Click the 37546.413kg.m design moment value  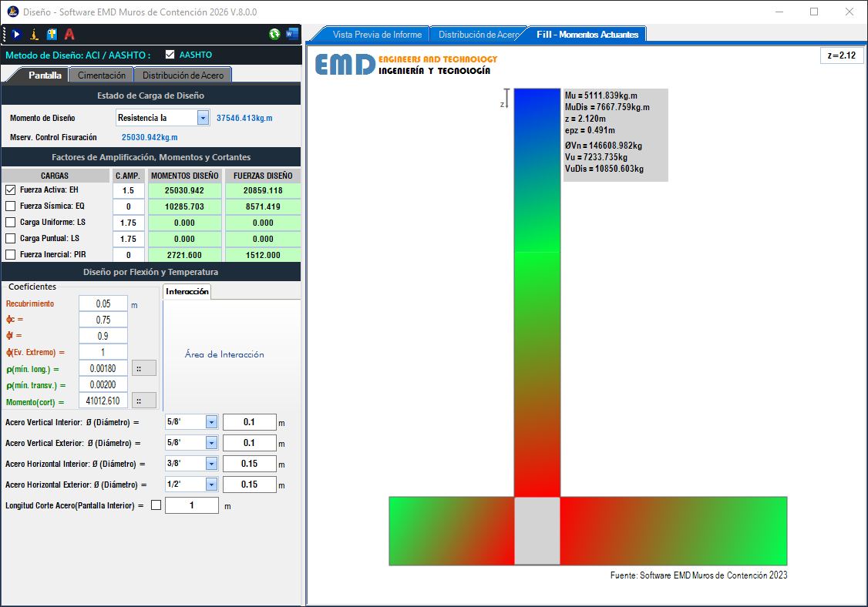(244, 118)
